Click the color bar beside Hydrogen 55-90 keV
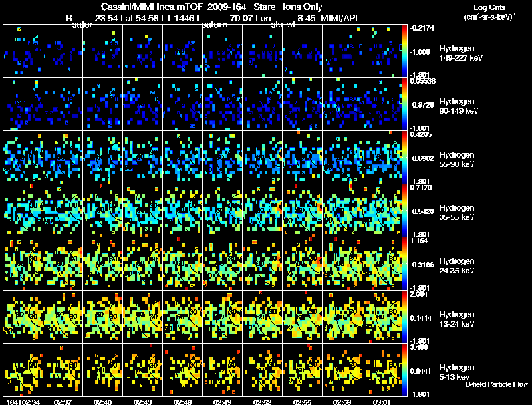Screen dimensions: 532x405 404,158
